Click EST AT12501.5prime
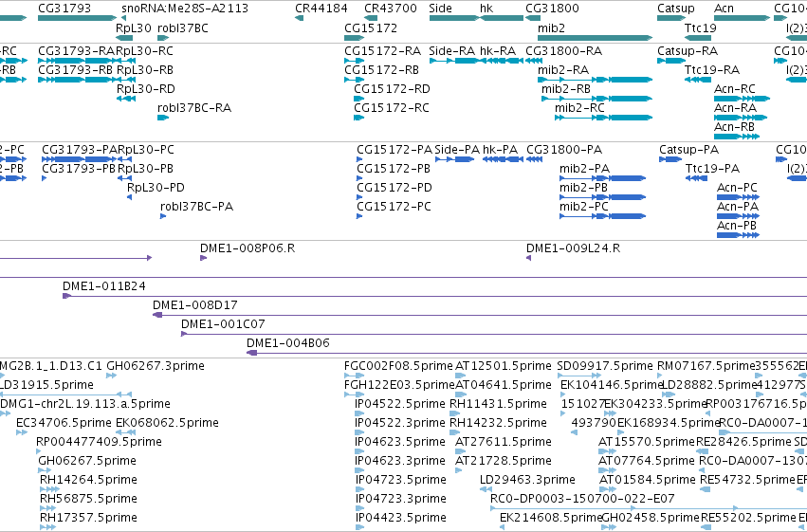Image resolution: width=807 pixels, height=532 pixels. click(x=504, y=366)
